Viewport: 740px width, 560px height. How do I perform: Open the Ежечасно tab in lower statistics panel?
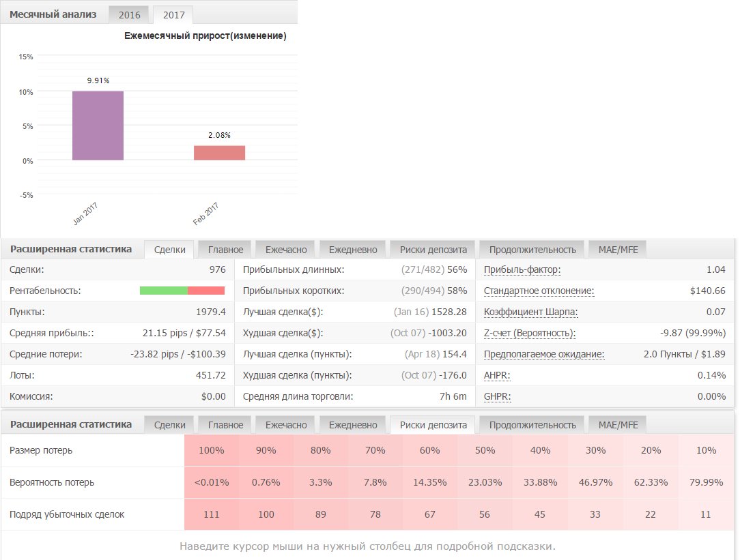pyautogui.click(x=286, y=425)
